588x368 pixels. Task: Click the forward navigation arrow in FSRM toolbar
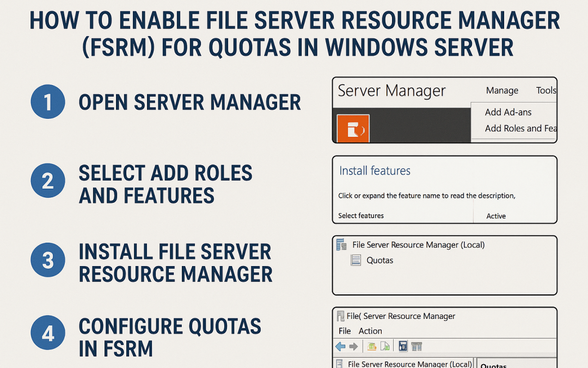(x=352, y=346)
